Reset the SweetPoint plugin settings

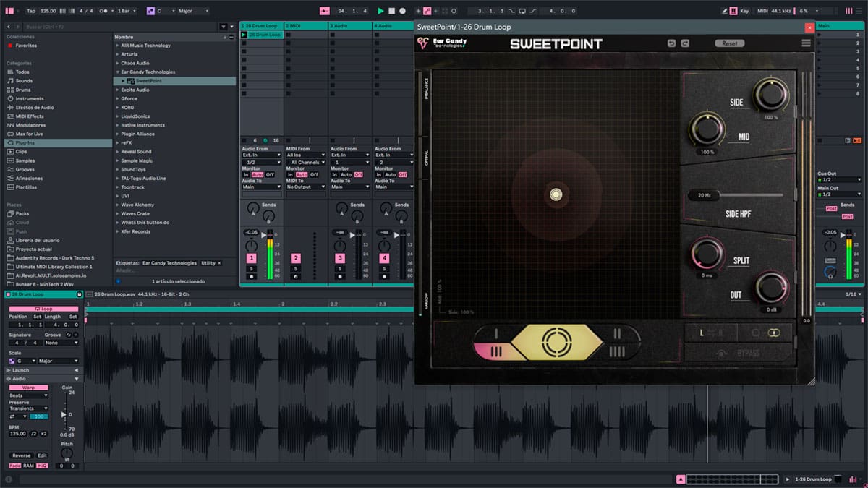tap(730, 43)
